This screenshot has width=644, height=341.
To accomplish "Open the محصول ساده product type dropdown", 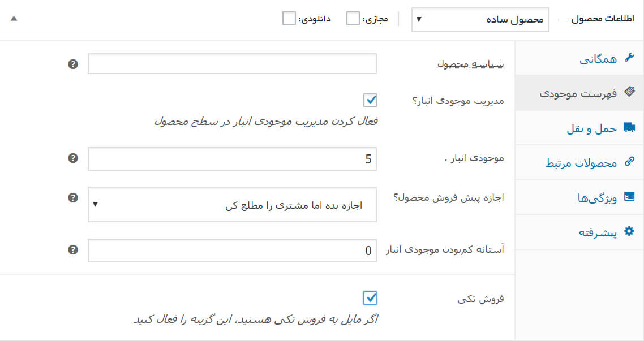I will 480,19.
